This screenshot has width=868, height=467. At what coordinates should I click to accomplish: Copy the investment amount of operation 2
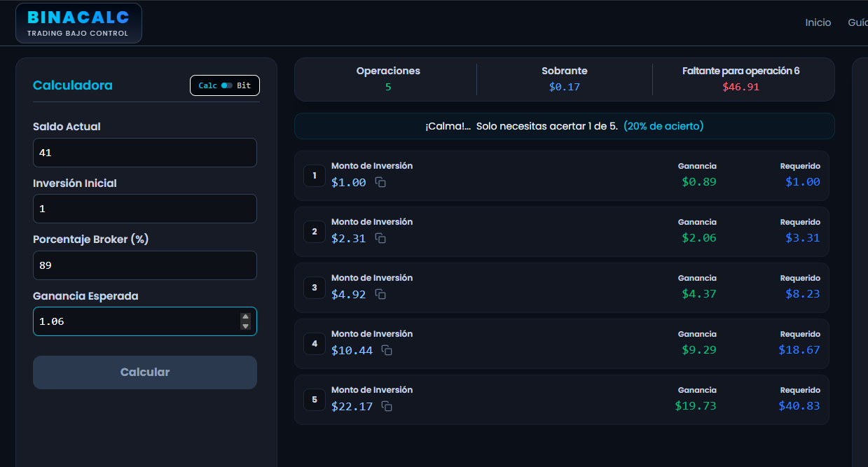(380, 237)
